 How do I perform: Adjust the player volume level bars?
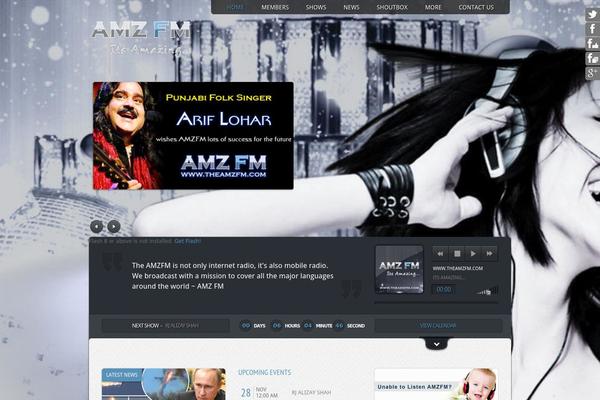pyautogui.click(x=486, y=291)
